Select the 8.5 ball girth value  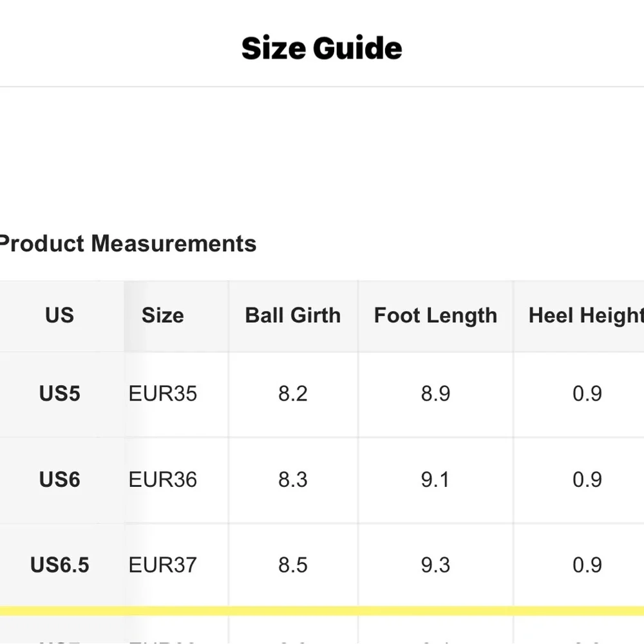[x=293, y=565]
